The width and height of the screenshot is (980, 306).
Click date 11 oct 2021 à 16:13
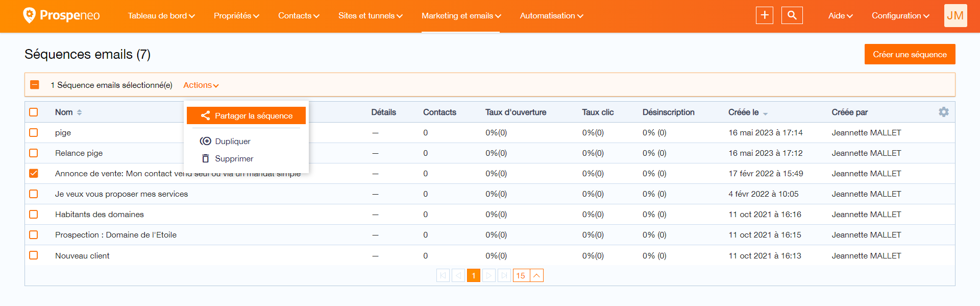(x=765, y=256)
